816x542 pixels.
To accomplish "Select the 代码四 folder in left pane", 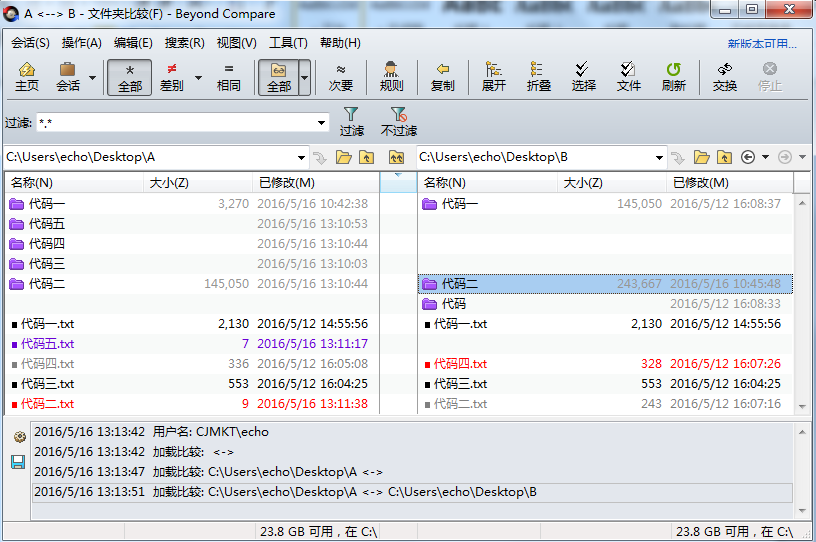I will tap(192, 244).
